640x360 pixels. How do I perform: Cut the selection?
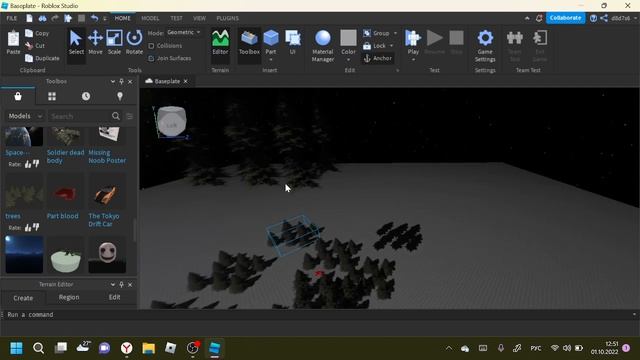click(x=35, y=46)
